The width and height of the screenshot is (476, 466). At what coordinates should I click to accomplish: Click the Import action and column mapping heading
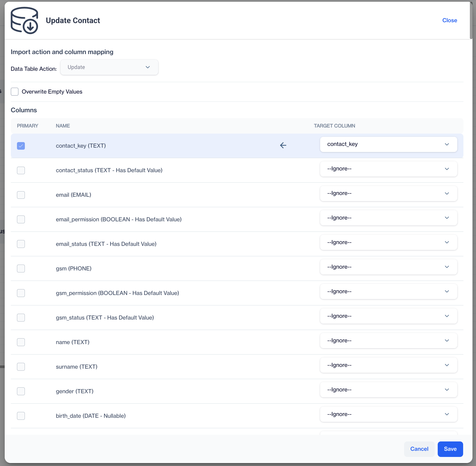62,52
